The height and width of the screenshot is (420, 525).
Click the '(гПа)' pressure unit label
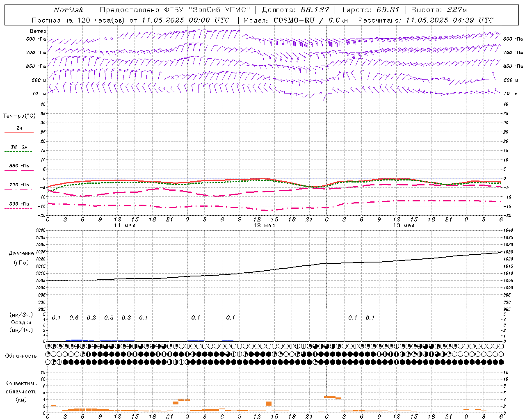click(x=21, y=263)
